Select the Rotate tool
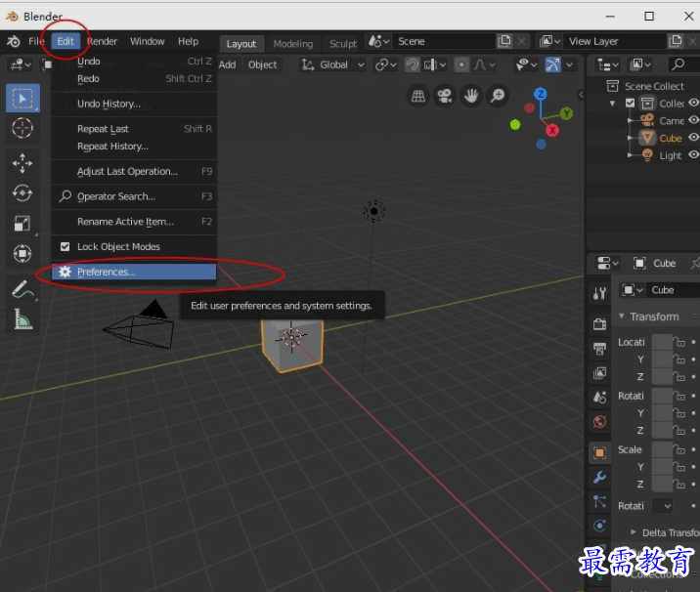Screen dimensions: 700x592 click(x=22, y=193)
